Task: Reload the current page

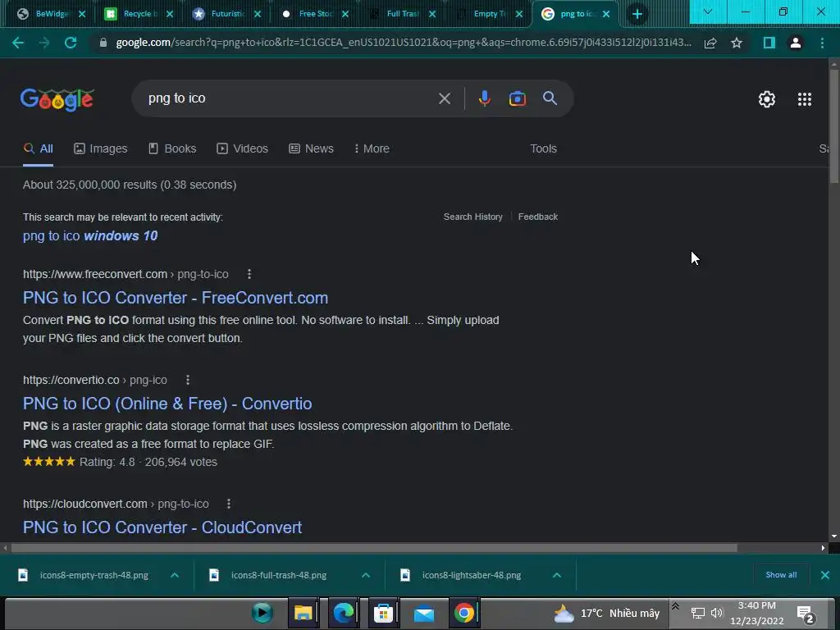Action: 71,43
